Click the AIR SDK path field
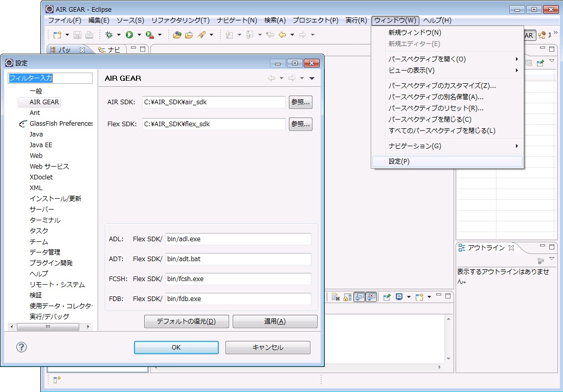 pos(214,102)
